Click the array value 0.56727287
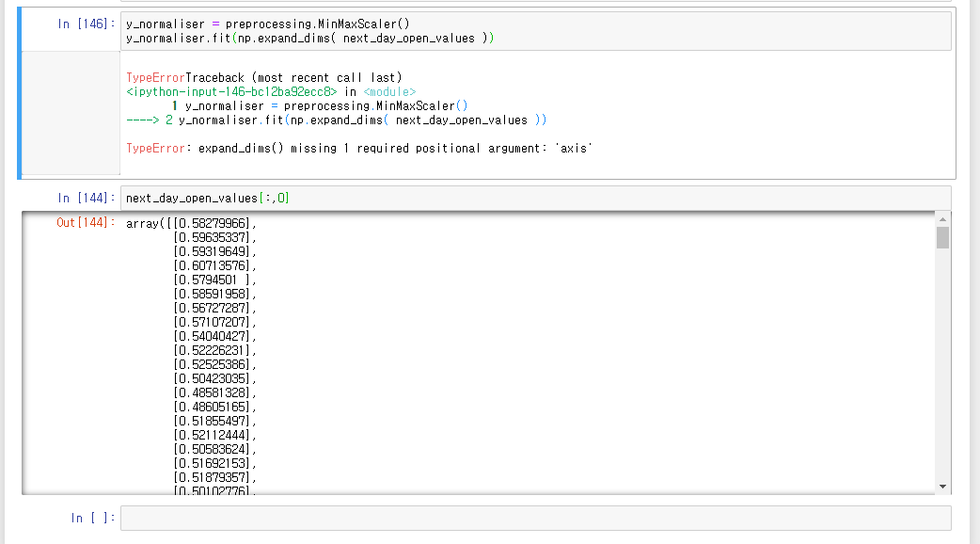Screen dimensions: 980x544 213,309
